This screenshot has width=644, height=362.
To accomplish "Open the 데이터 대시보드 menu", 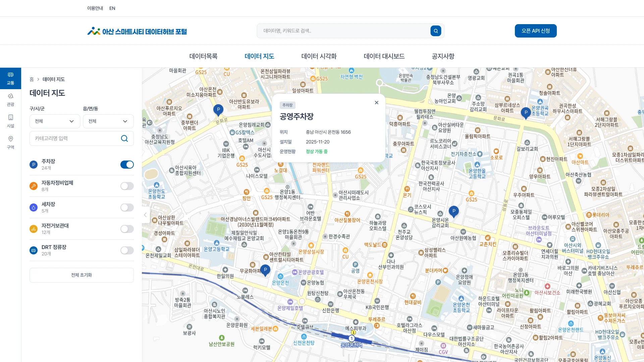I will pyautogui.click(x=384, y=56).
